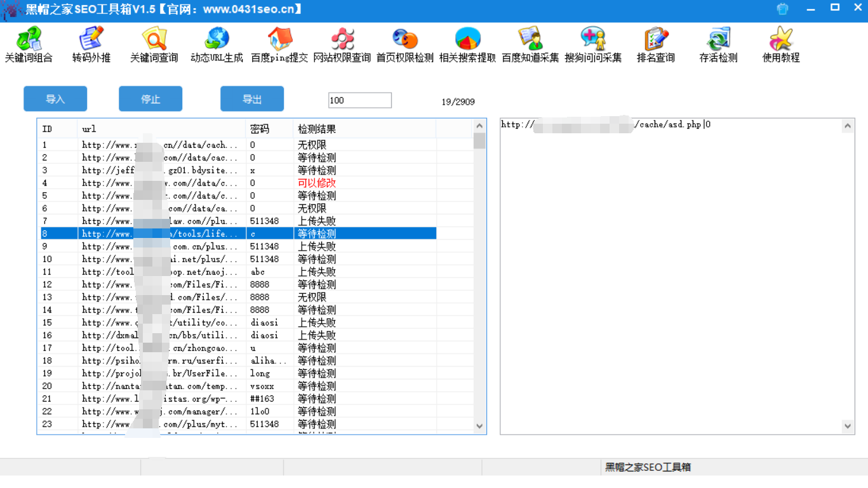Select row 16 in the URL list

point(238,335)
